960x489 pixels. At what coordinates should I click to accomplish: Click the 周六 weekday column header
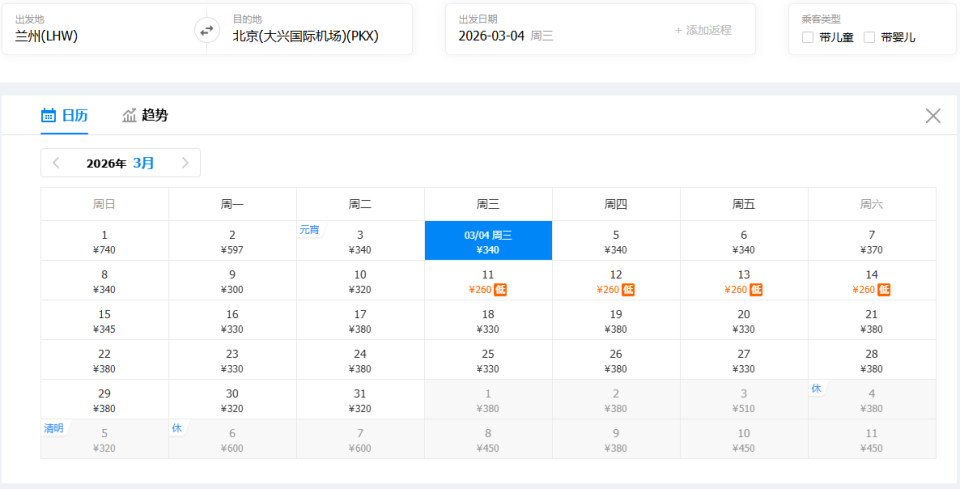coord(872,204)
